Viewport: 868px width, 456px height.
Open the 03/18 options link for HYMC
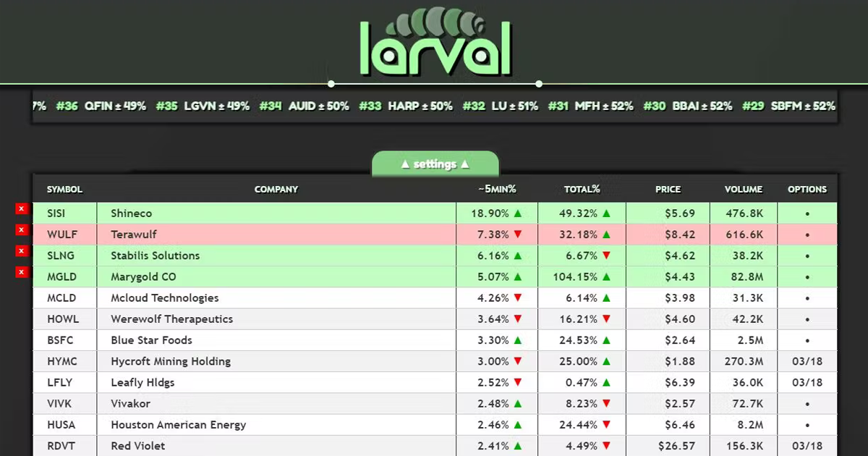pos(807,361)
